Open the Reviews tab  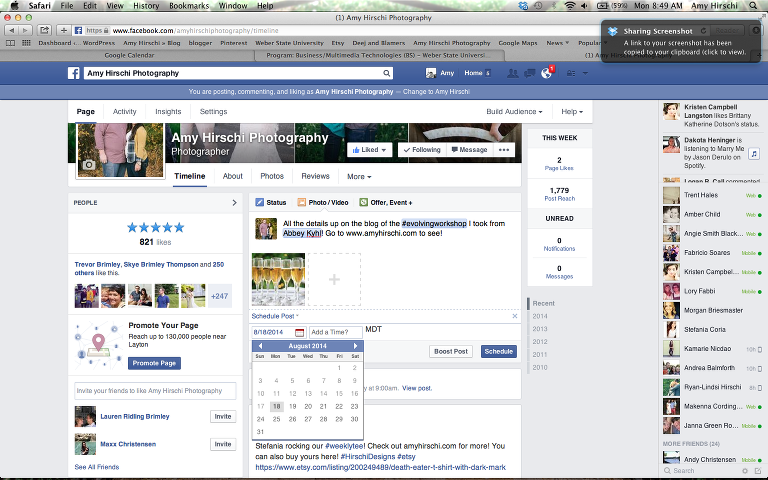click(315, 176)
